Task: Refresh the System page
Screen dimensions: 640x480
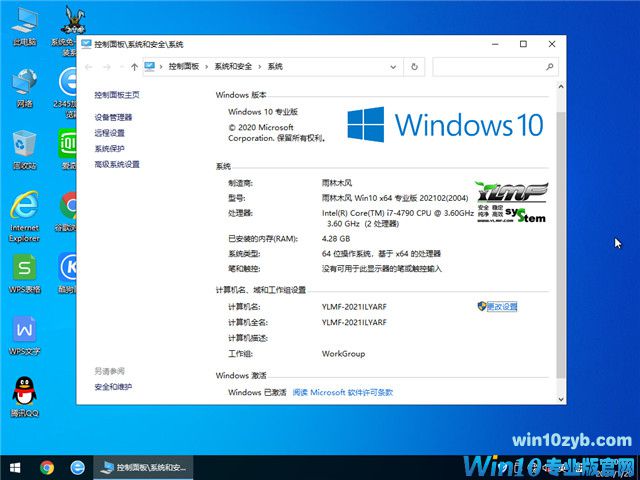Action: point(414,67)
